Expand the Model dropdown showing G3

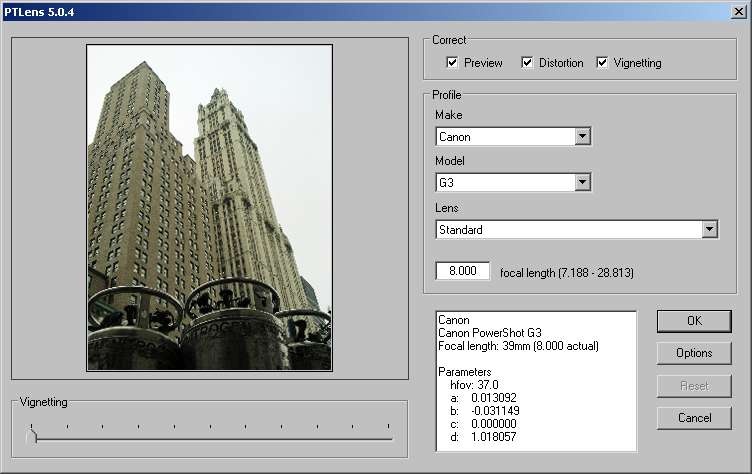(x=513, y=182)
